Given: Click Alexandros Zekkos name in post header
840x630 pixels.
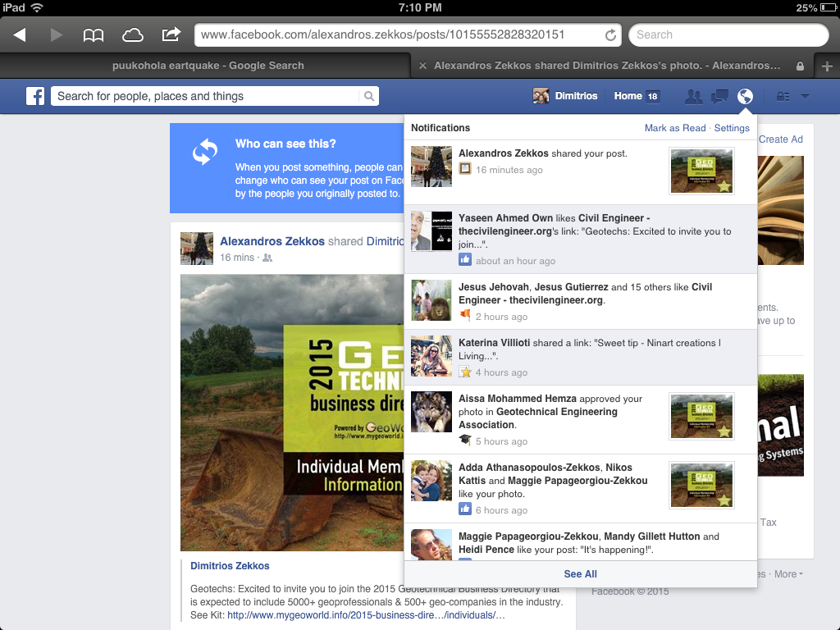Looking at the screenshot, I should pos(272,241).
